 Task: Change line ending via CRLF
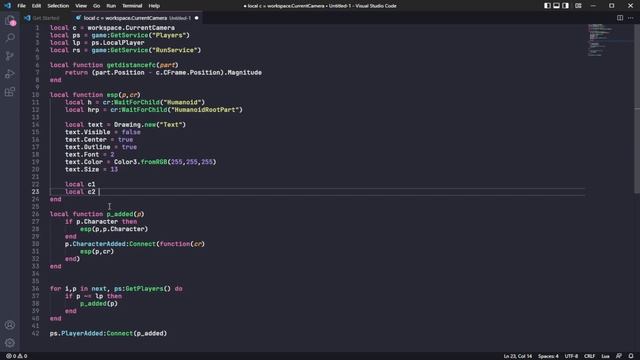[589, 356]
